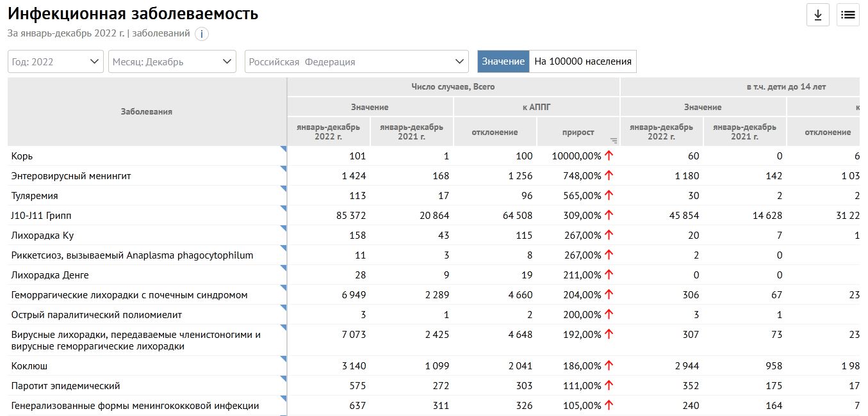The height and width of the screenshot is (416, 868).
Task: Click the value 3 140 for Коклюш
Action: 353,366
